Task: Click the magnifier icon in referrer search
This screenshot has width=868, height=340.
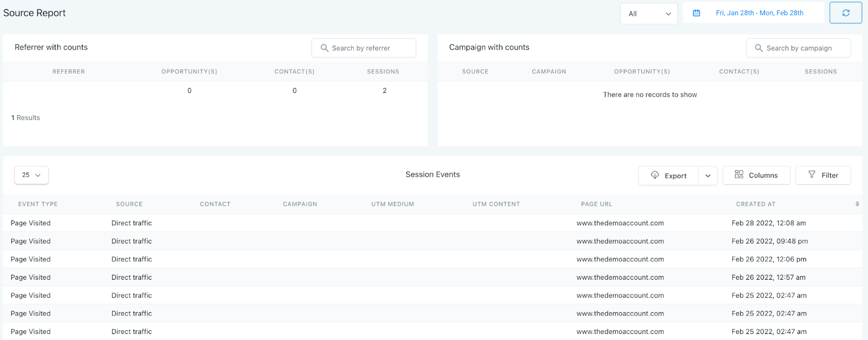Action: click(324, 48)
